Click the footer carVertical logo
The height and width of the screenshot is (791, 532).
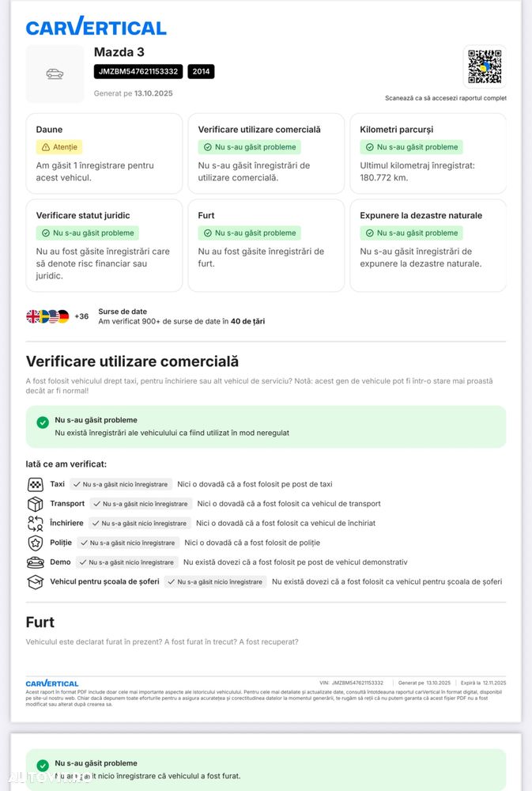point(52,683)
